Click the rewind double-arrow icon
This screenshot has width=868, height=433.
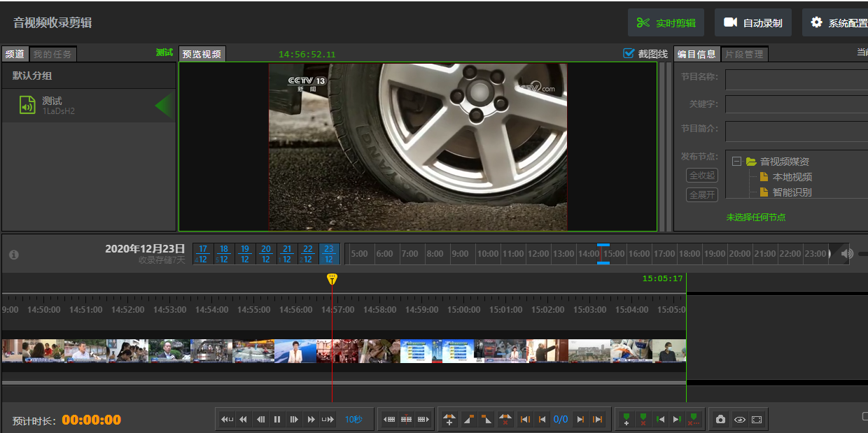coord(244,420)
